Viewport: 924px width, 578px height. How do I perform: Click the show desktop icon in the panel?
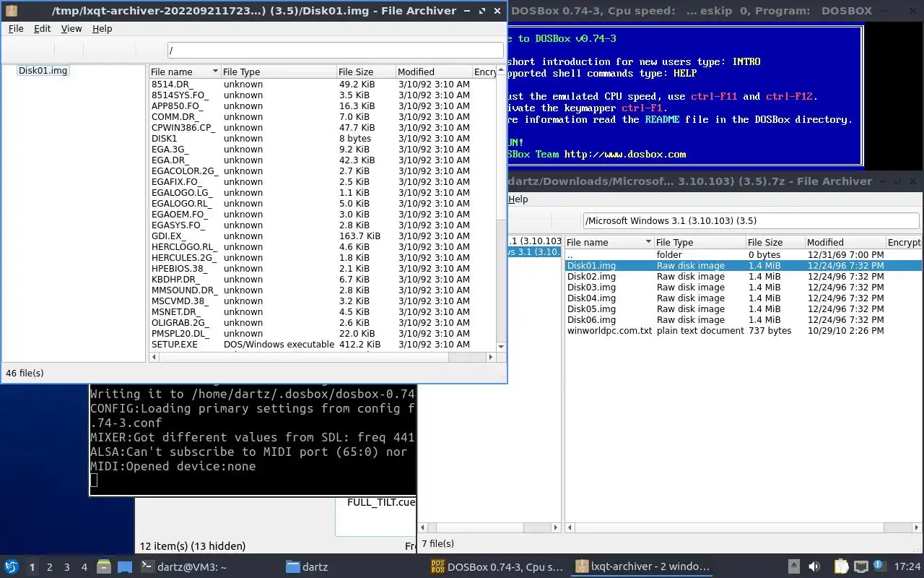pos(125,567)
